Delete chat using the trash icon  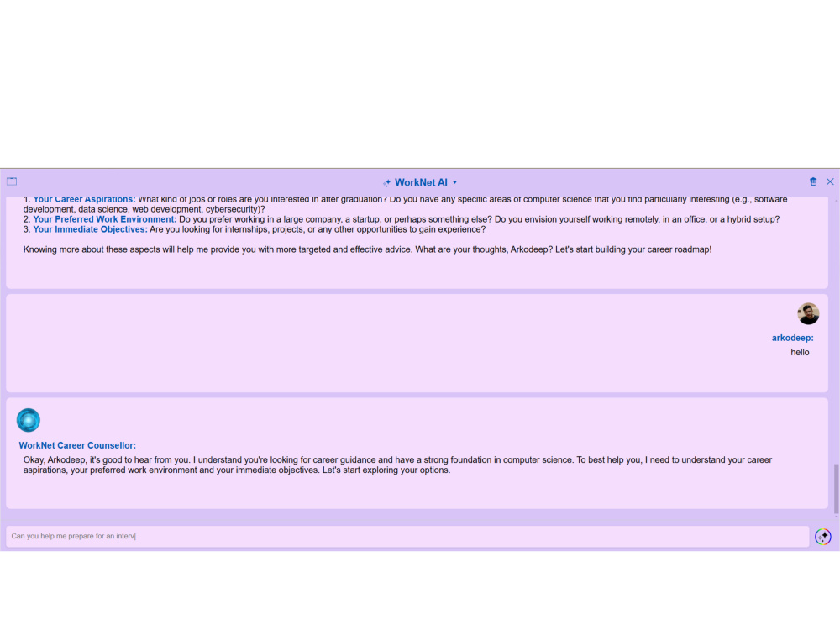click(813, 181)
